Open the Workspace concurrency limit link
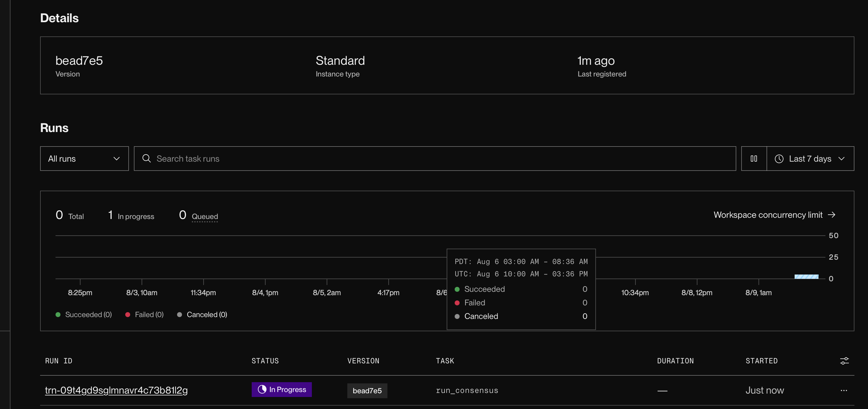This screenshot has width=868, height=409. point(774,215)
